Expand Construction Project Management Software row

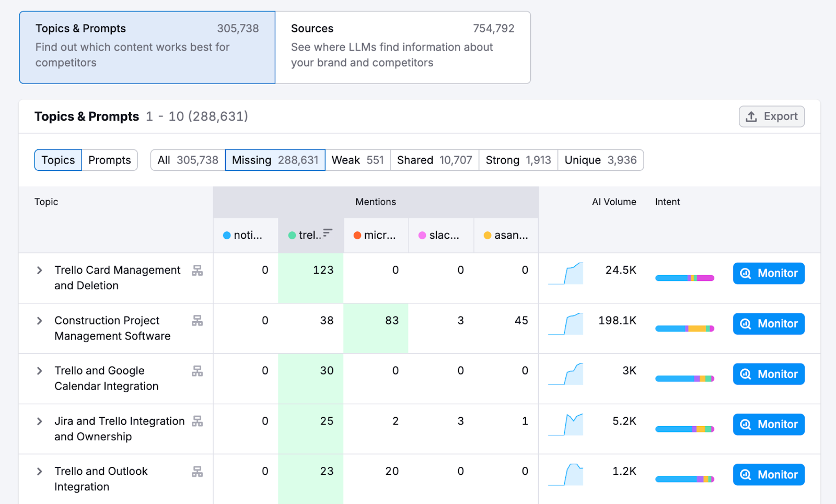point(40,321)
